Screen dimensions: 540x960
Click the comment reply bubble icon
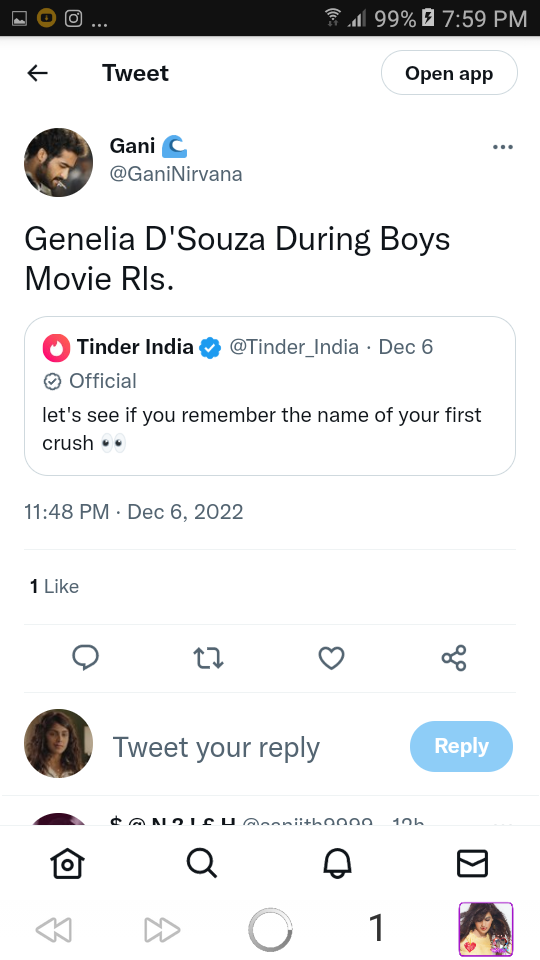tap(86, 658)
